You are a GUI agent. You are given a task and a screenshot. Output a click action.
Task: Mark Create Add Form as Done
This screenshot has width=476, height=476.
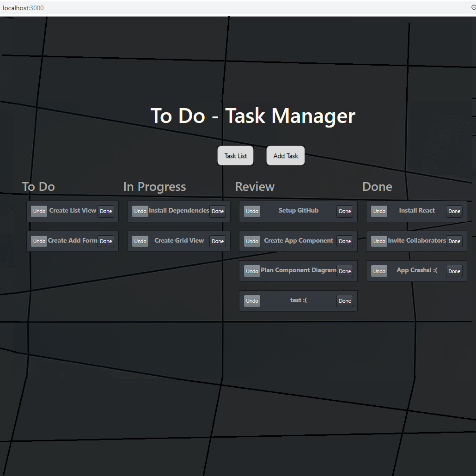pos(106,241)
